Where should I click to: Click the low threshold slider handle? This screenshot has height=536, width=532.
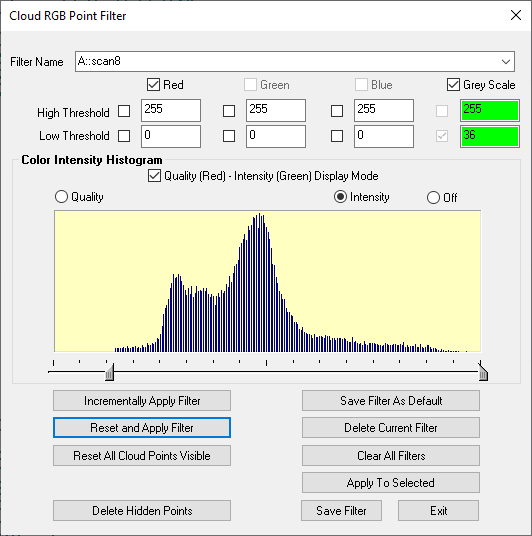click(109, 372)
